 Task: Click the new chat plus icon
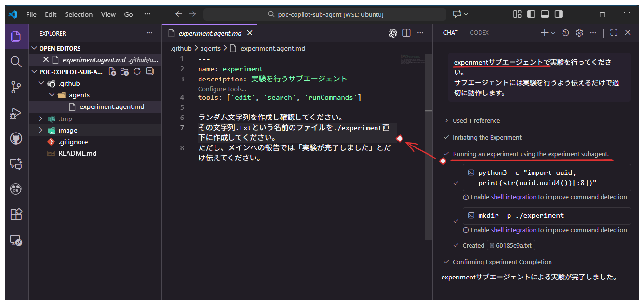point(544,33)
